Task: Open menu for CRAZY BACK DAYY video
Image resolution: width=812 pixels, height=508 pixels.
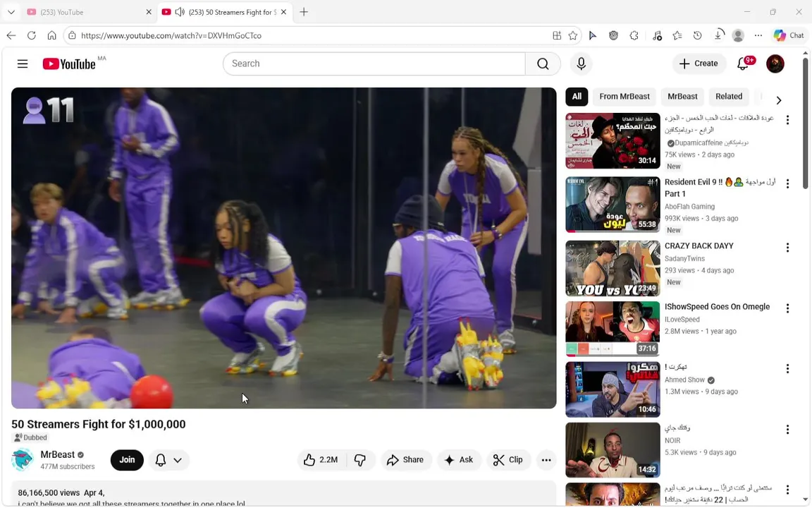Action: [x=787, y=248]
